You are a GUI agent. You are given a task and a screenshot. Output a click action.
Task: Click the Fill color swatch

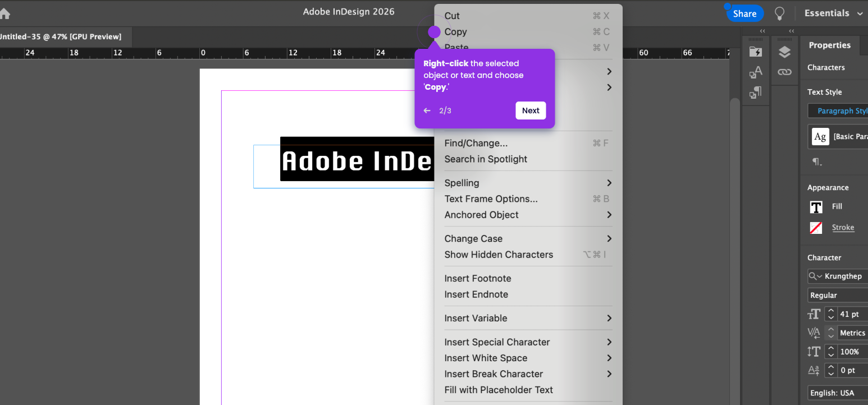[816, 207]
